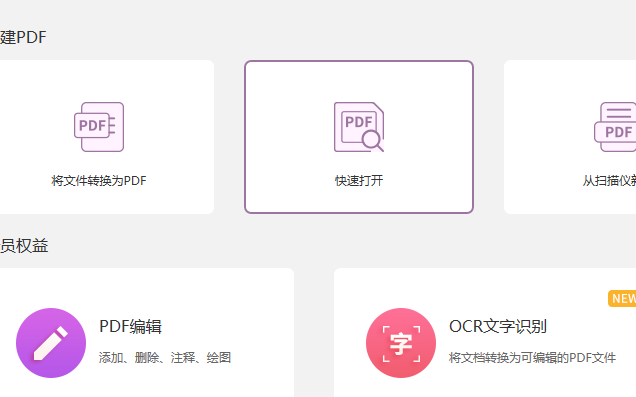
Task: Open the PDF编辑 feature title
Action: 131,326
